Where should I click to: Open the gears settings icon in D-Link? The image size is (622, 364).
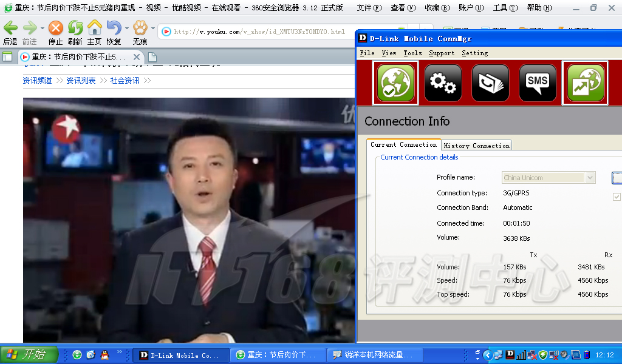[442, 83]
